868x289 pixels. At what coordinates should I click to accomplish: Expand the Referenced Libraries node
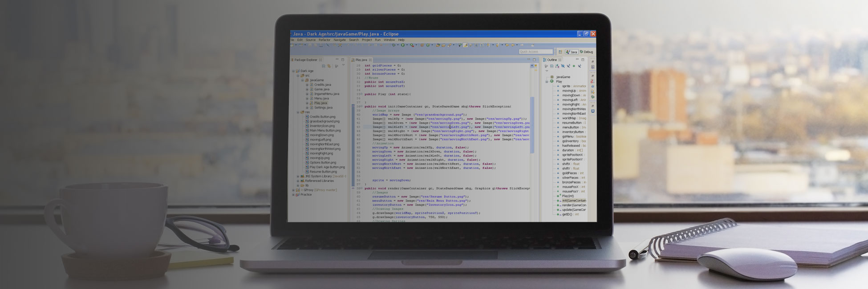click(298, 181)
